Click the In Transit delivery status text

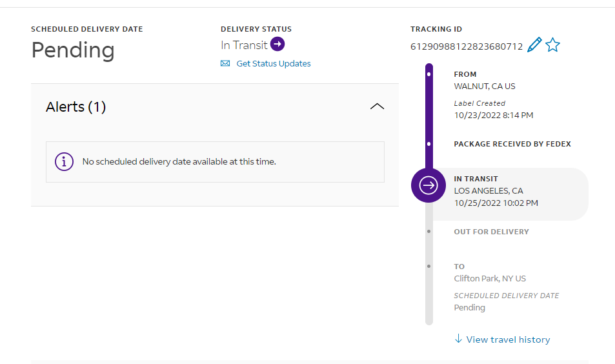(x=244, y=45)
